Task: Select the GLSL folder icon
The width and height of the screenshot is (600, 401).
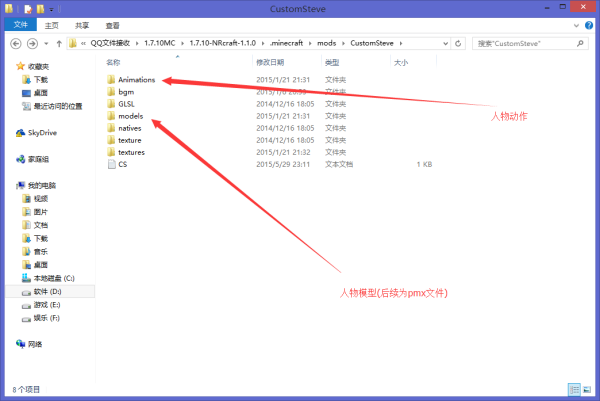Action: point(111,104)
